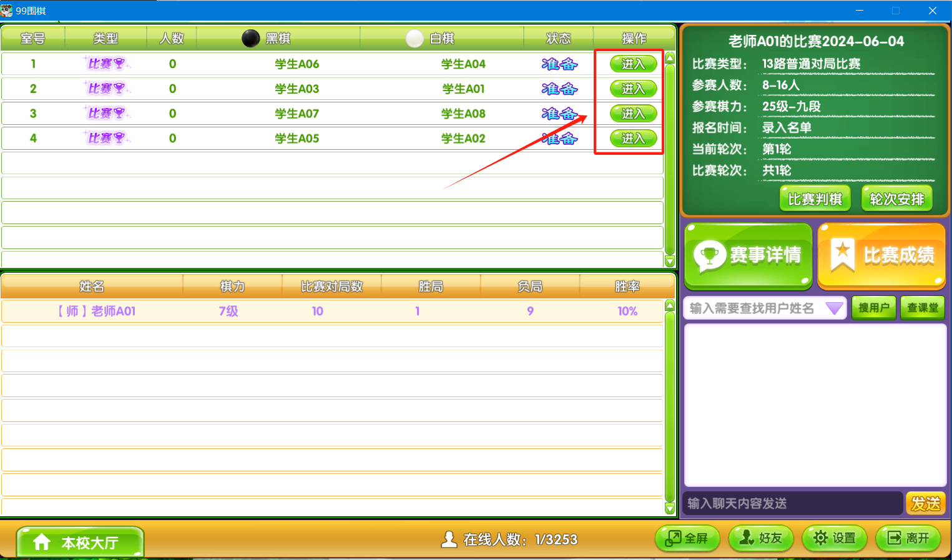
Task: Click 查课堂 lookup classroom button
Action: (x=923, y=308)
